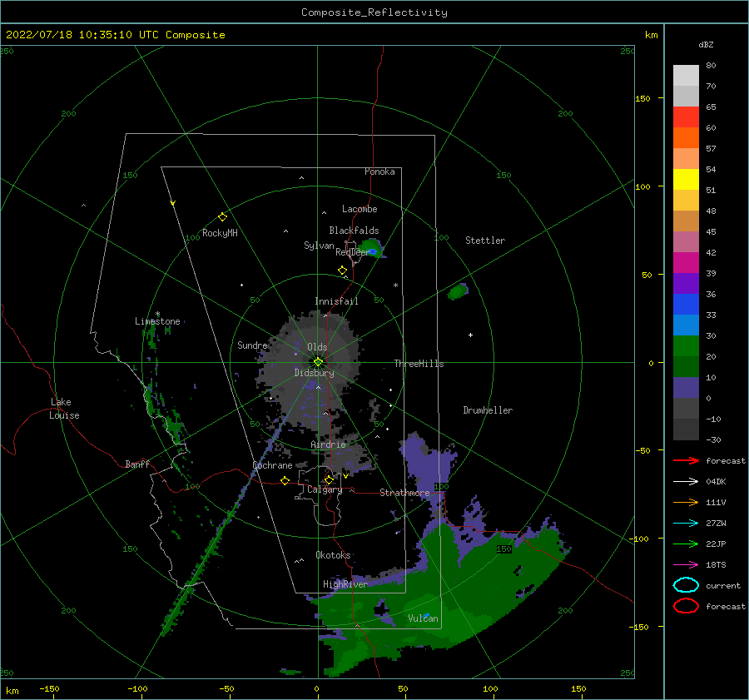Click the 04DK legend label
749x700 pixels.
(x=716, y=482)
